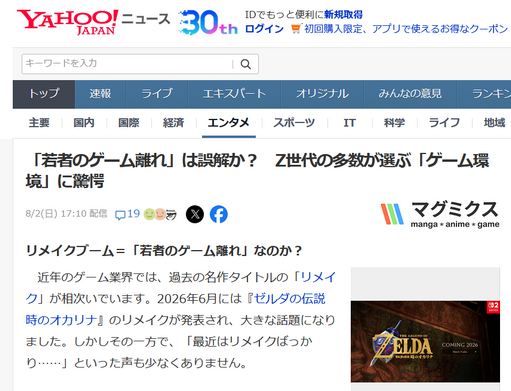Image resolution: width=511 pixels, height=391 pixels.
Task: Click the reaction emoji faces
Action: 160,214
